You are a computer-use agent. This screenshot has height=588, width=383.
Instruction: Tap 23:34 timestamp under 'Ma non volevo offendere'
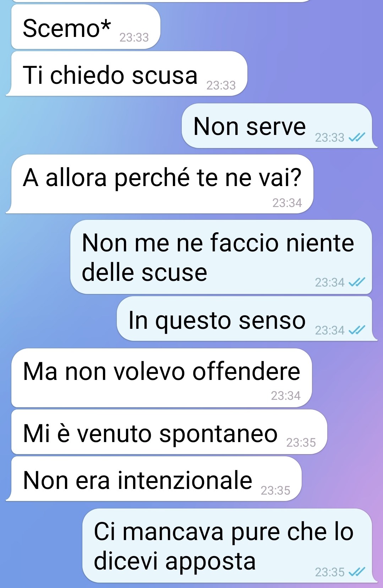click(x=286, y=396)
